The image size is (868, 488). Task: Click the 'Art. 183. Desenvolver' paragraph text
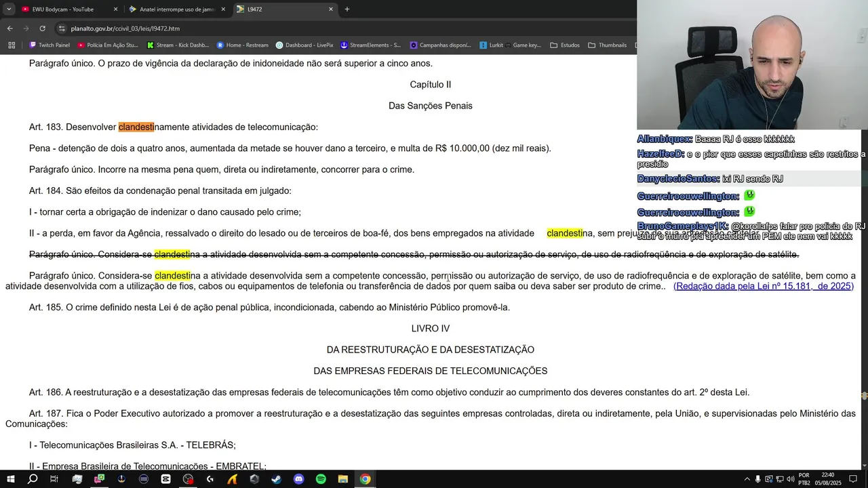(x=174, y=127)
